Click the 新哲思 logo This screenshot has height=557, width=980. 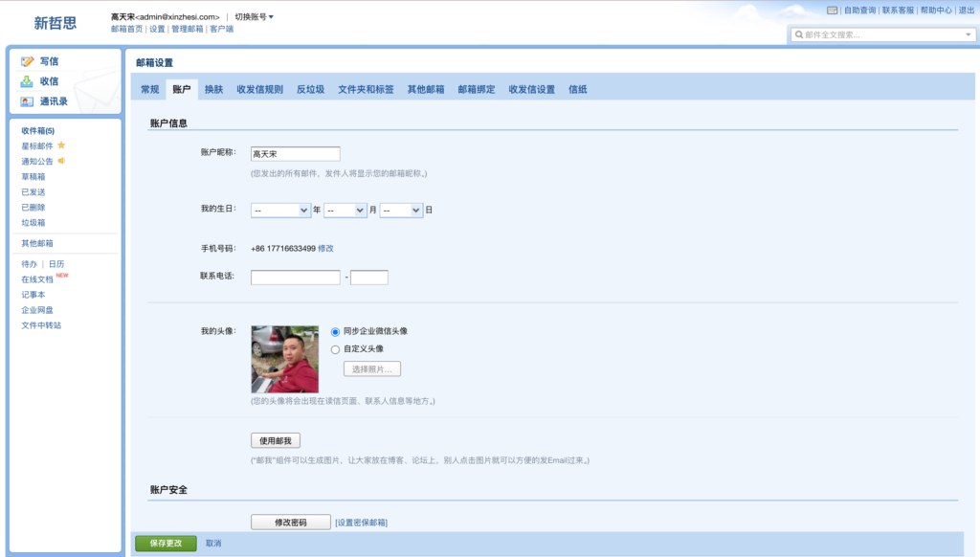pos(55,23)
